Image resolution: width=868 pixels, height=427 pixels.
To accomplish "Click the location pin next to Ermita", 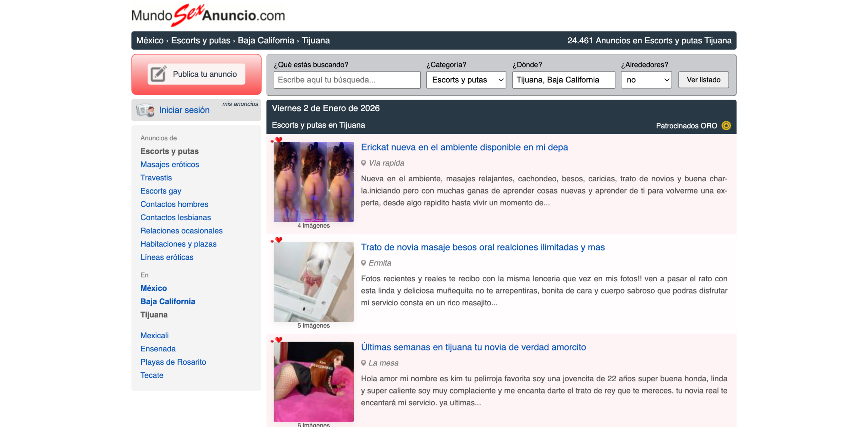I will [364, 263].
